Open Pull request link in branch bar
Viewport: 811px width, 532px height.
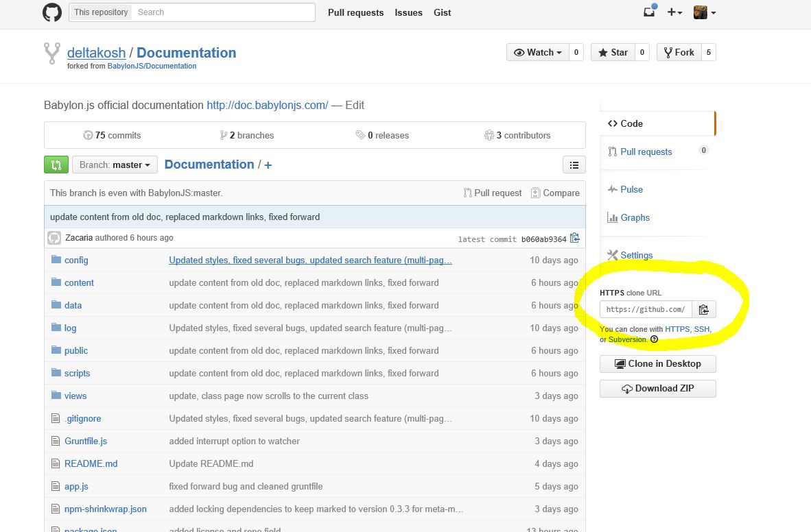click(x=493, y=193)
